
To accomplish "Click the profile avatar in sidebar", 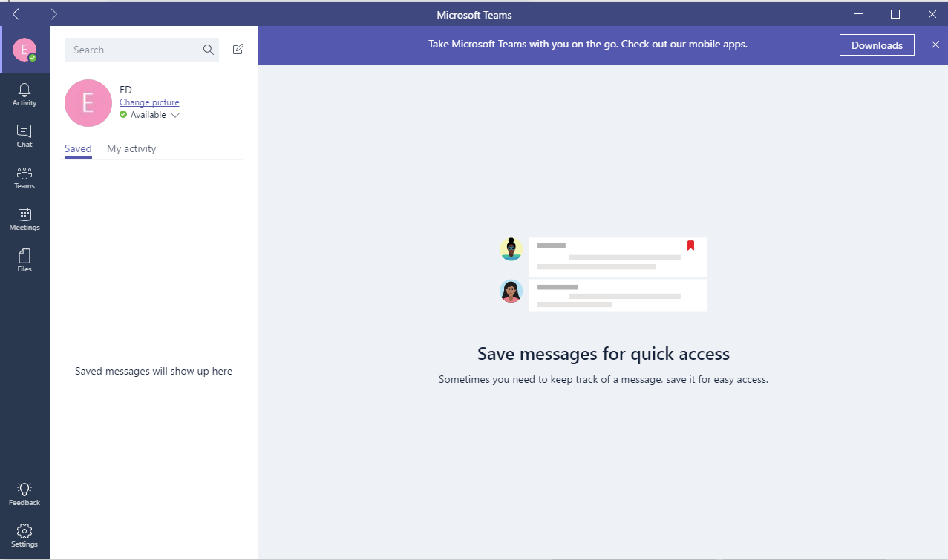I will point(24,50).
